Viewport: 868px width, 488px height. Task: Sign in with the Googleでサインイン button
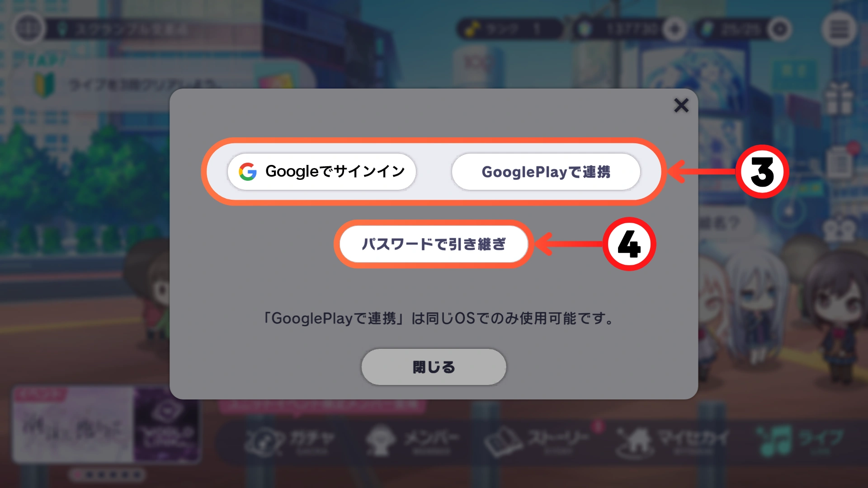tap(321, 172)
